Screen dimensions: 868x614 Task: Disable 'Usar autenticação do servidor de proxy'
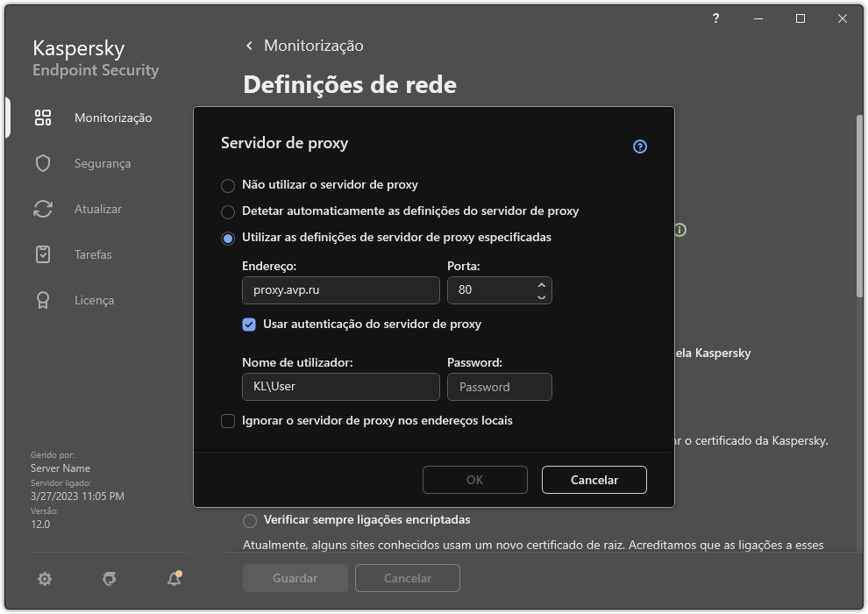[x=250, y=325]
